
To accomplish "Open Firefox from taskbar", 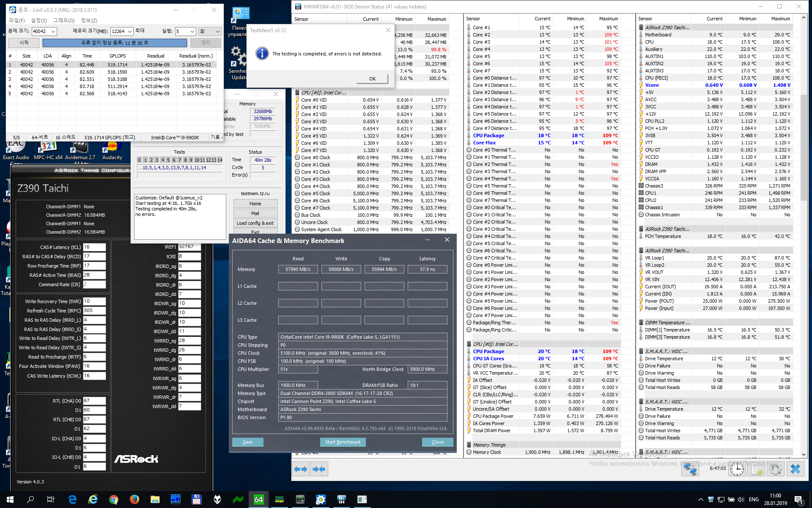I will [x=134, y=500].
